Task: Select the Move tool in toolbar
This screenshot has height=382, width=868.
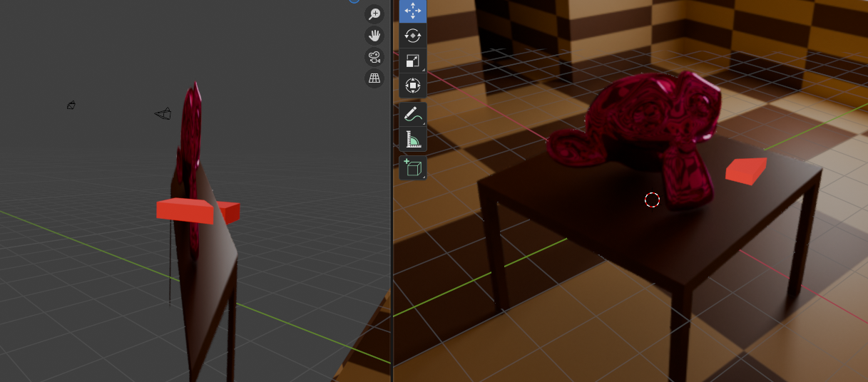Action: (x=413, y=11)
